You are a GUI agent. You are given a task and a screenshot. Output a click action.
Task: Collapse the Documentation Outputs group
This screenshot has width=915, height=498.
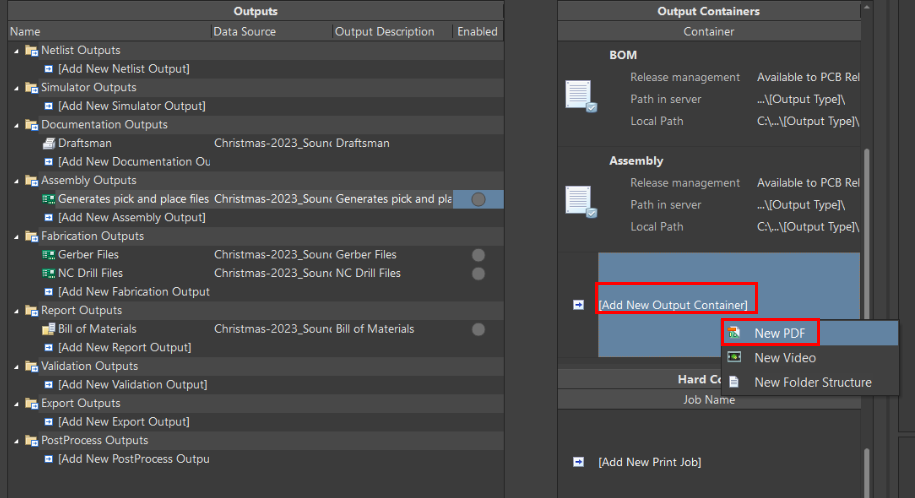(16, 126)
